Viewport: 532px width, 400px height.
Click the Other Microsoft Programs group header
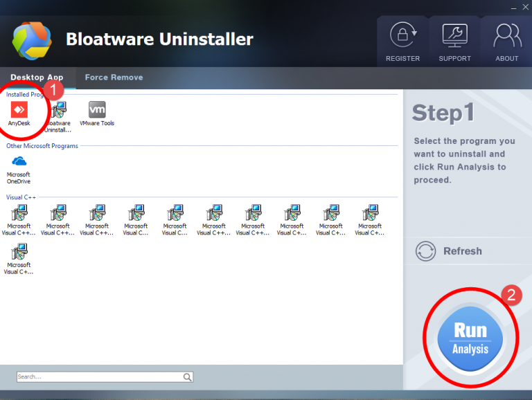42,146
